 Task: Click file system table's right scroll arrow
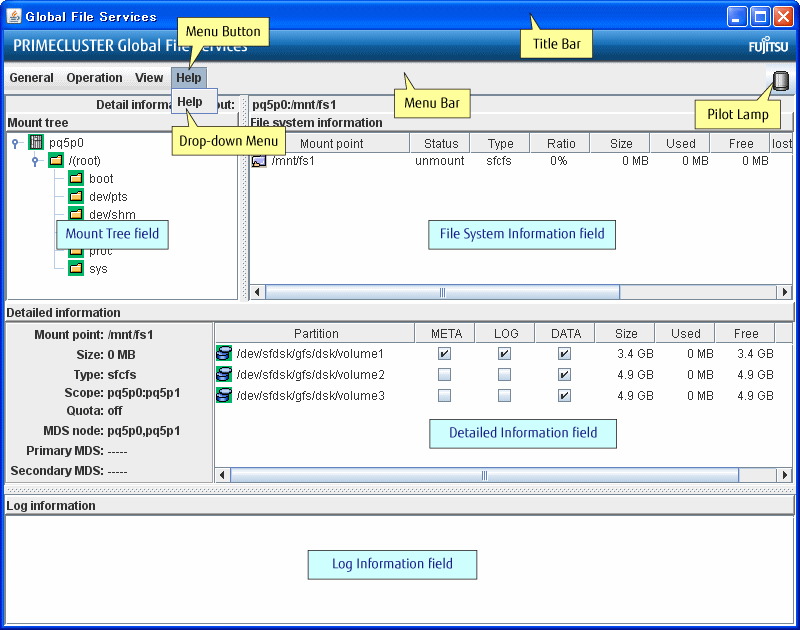click(x=785, y=292)
